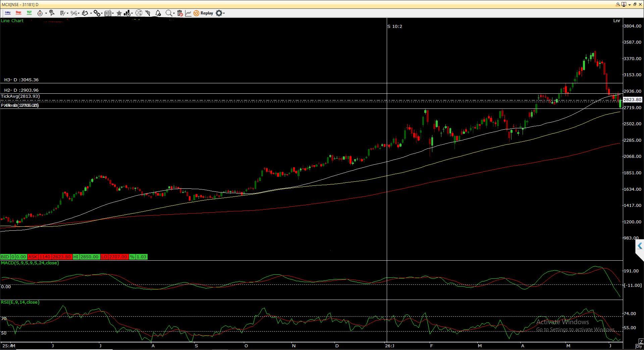
Task: Start chart Replay mode
Action: pyautogui.click(x=203, y=13)
